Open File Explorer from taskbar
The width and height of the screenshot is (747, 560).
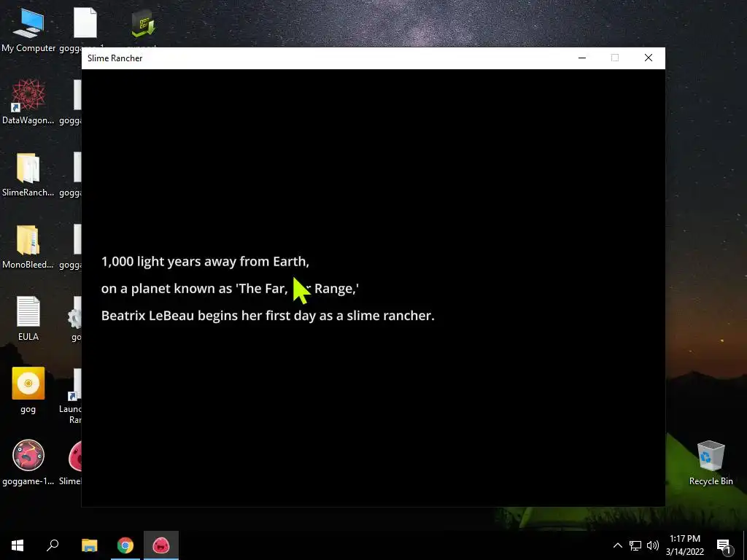[x=89, y=545]
